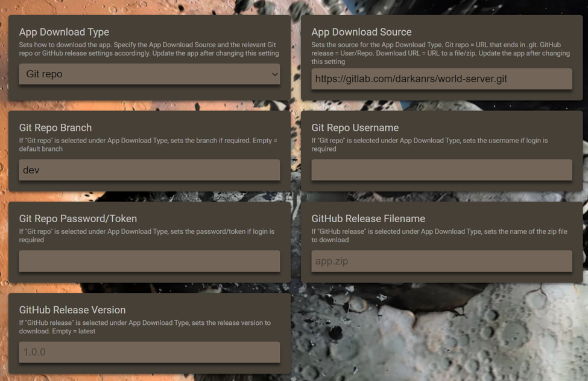Click the Git Repo Branch heading
The image size is (588, 381).
[x=55, y=127]
